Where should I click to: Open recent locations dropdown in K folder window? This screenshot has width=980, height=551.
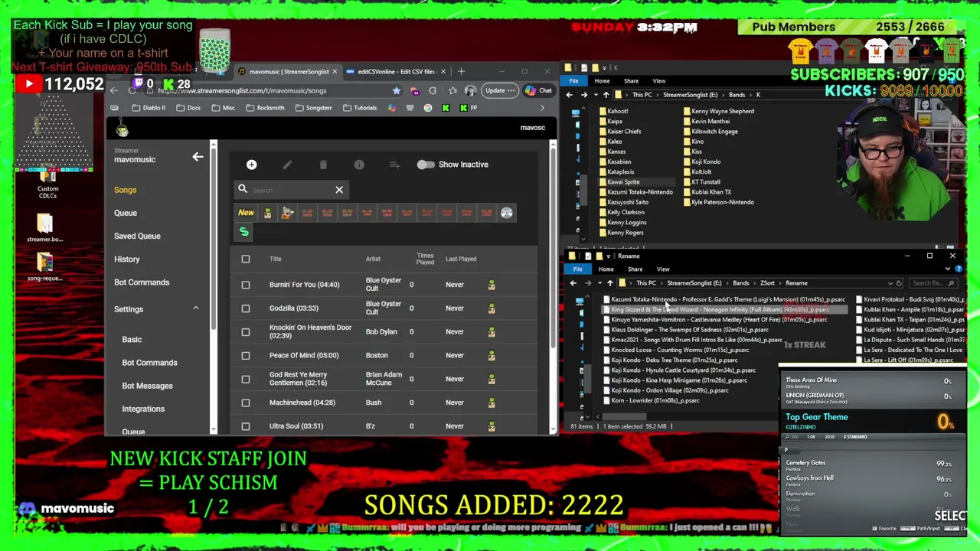click(595, 95)
